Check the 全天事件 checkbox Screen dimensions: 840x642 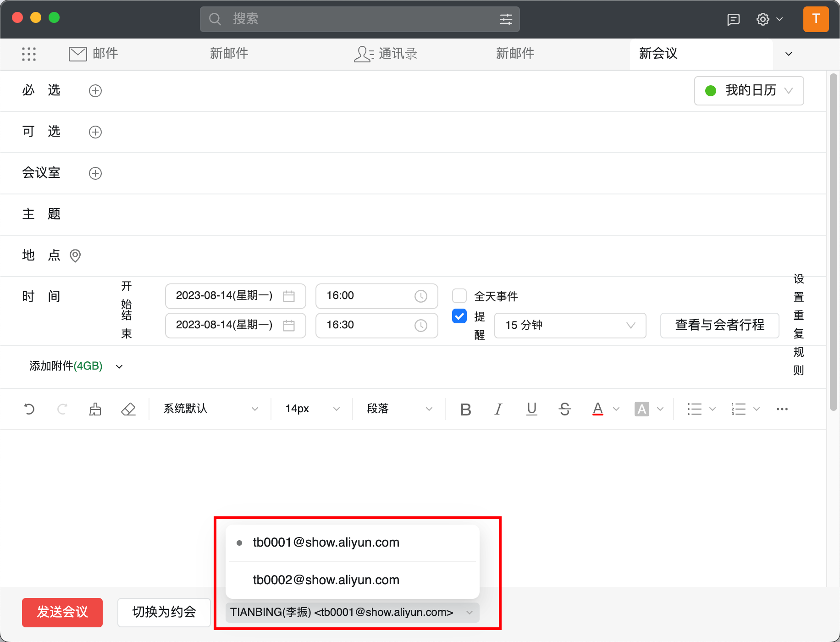(459, 296)
